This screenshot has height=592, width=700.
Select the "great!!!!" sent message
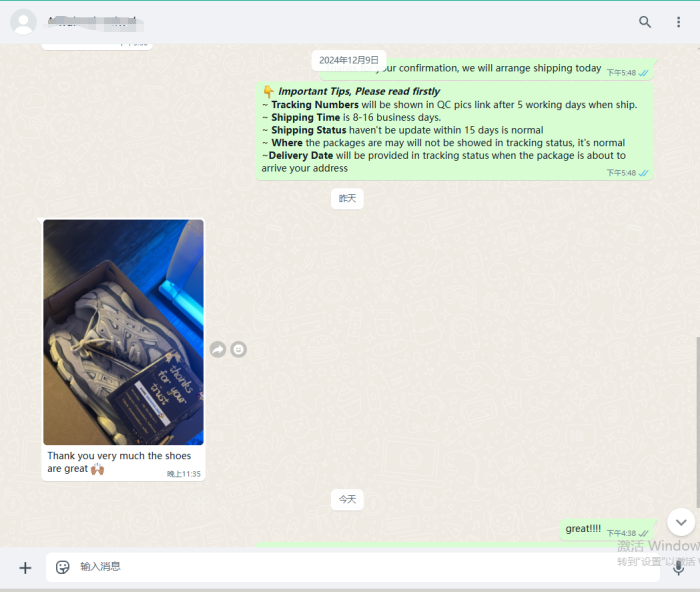[x=584, y=529]
